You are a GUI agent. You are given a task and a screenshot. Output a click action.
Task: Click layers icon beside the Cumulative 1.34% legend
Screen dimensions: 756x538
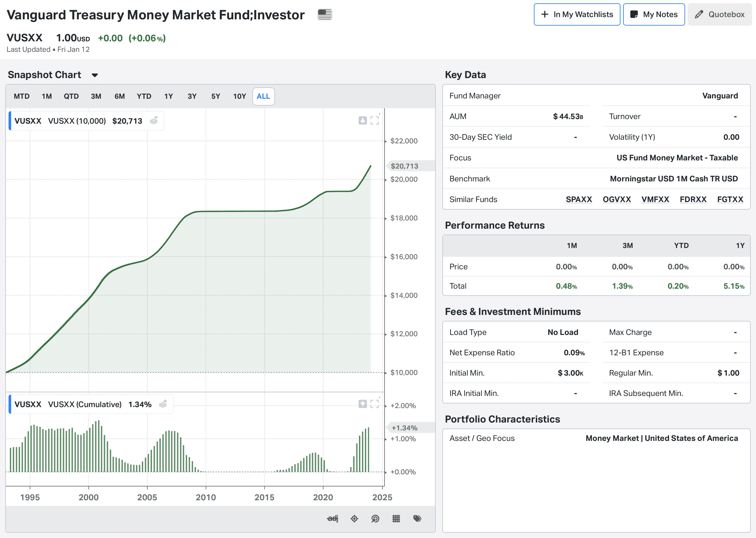pyautogui.click(x=163, y=404)
